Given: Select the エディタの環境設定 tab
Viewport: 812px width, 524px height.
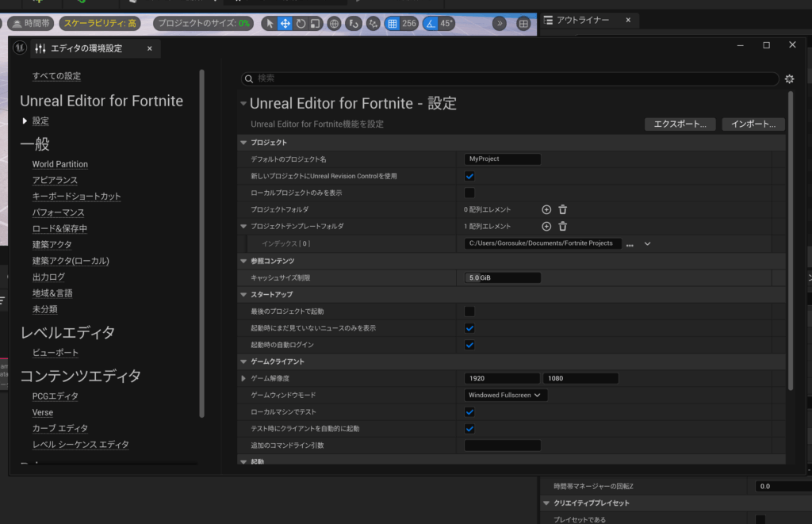Looking at the screenshot, I should coord(86,48).
